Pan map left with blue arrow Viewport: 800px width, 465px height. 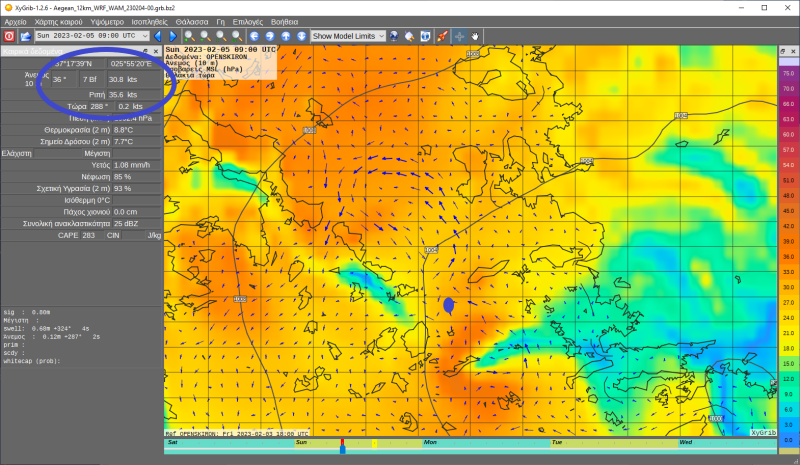pyautogui.click(x=254, y=36)
